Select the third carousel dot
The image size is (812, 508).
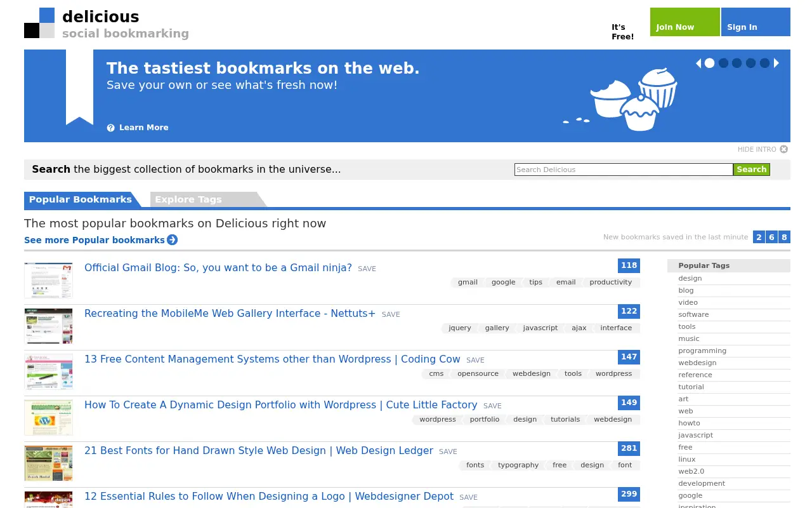coord(737,63)
